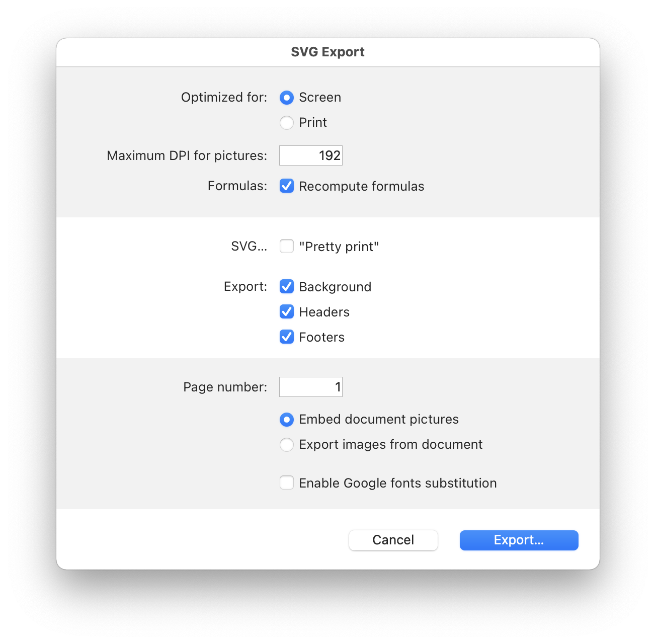Uncheck the Recompute formulas checkbox
Screen dimensions: 656x644
[x=287, y=186]
